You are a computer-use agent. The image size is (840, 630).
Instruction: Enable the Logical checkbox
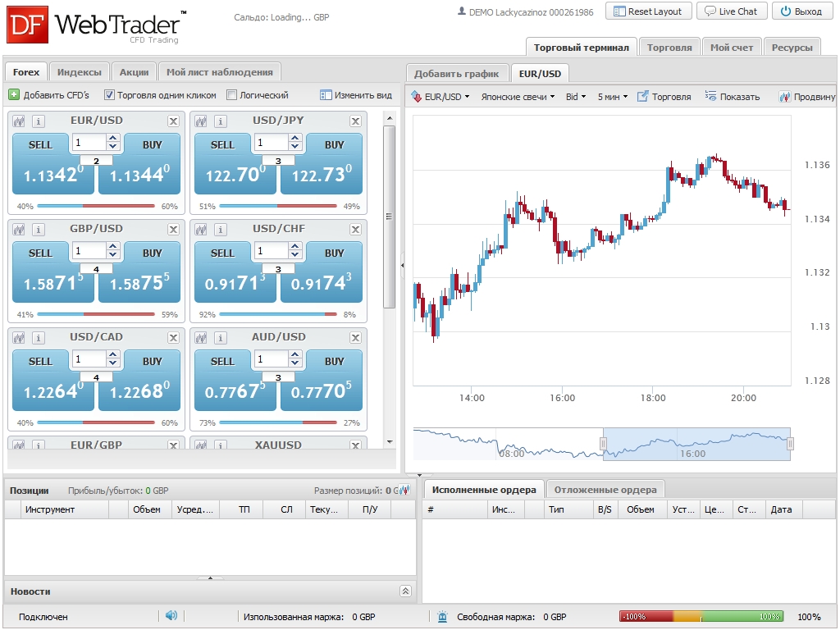click(x=231, y=95)
